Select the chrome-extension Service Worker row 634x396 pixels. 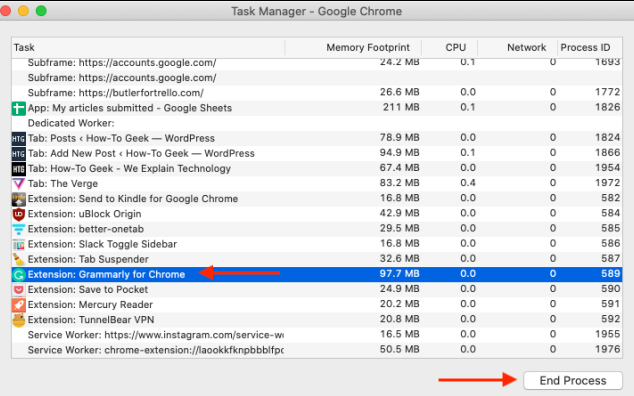[317, 350]
